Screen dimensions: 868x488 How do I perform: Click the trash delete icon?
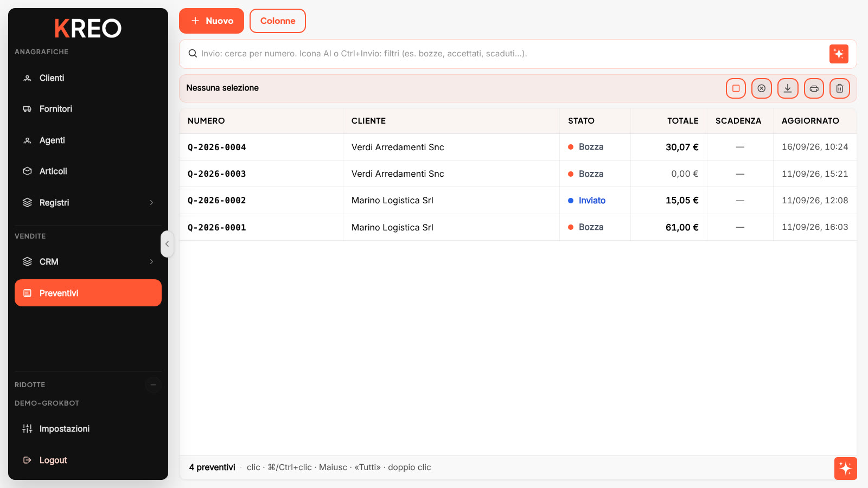(840, 88)
